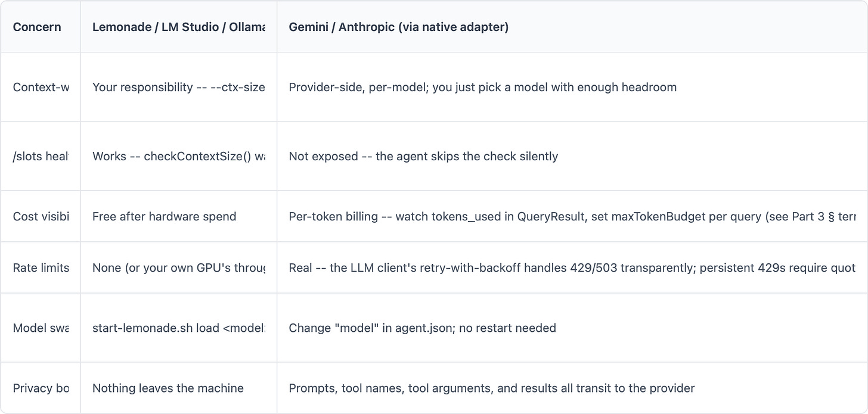Click the /slots heal row label
868x414 pixels.
click(x=41, y=156)
